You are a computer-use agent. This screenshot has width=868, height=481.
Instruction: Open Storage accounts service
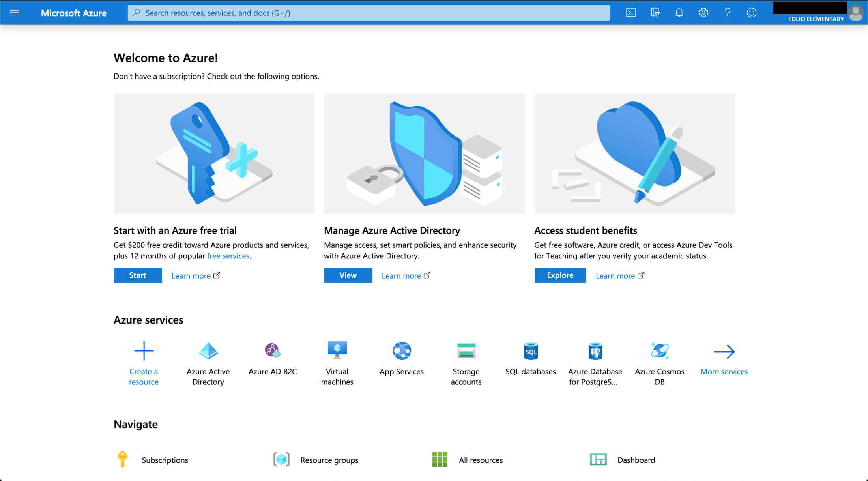(x=466, y=350)
